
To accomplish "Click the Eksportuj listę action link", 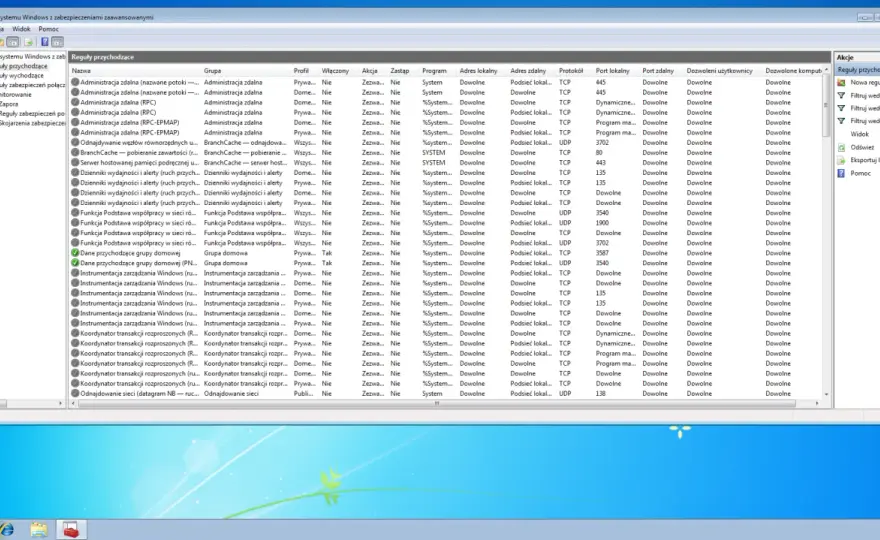I will coord(864,161).
